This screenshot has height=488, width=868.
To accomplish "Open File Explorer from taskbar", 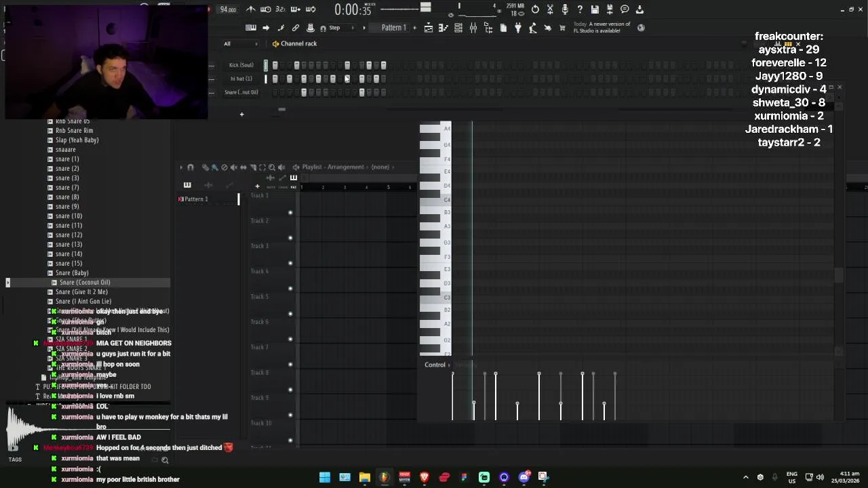I will [365, 477].
